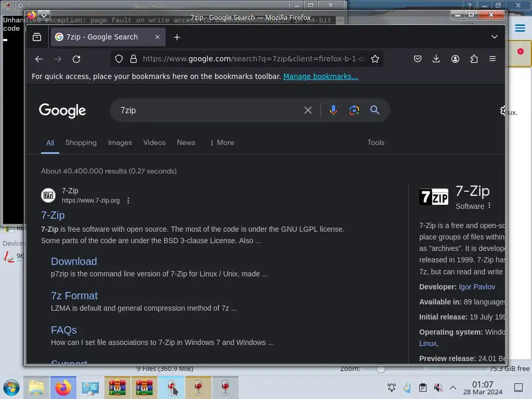Close the 7zip Google Search tab
This screenshot has height=399, width=532.
(x=157, y=37)
